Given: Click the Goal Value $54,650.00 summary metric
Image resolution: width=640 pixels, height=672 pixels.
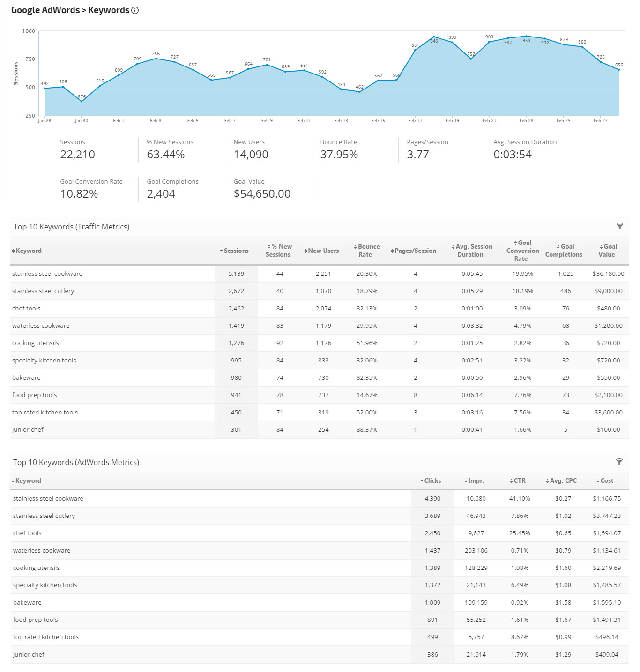Looking at the screenshot, I should click(x=262, y=194).
